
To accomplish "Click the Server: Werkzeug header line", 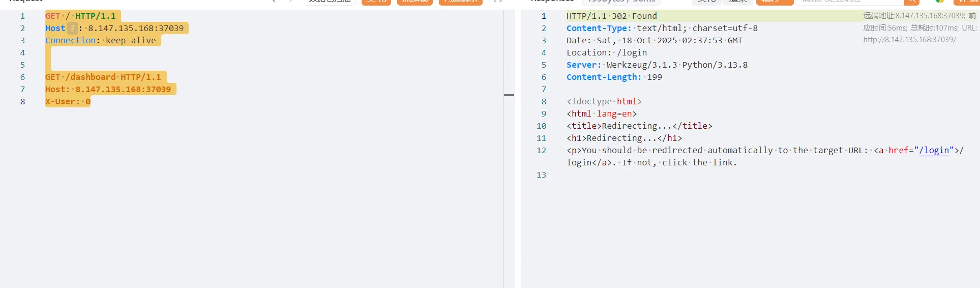I will [657, 65].
